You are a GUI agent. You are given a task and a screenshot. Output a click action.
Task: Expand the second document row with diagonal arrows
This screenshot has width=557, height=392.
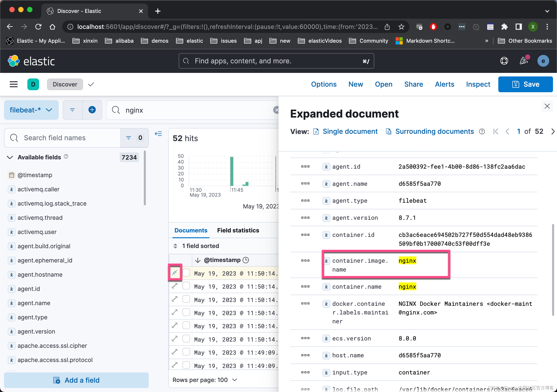click(175, 286)
